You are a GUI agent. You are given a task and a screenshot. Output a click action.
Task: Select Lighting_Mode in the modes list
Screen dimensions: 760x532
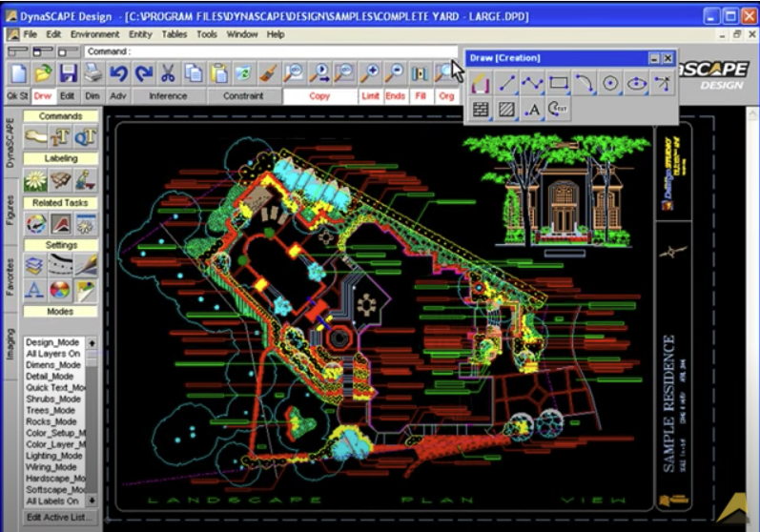(x=54, y=456)
